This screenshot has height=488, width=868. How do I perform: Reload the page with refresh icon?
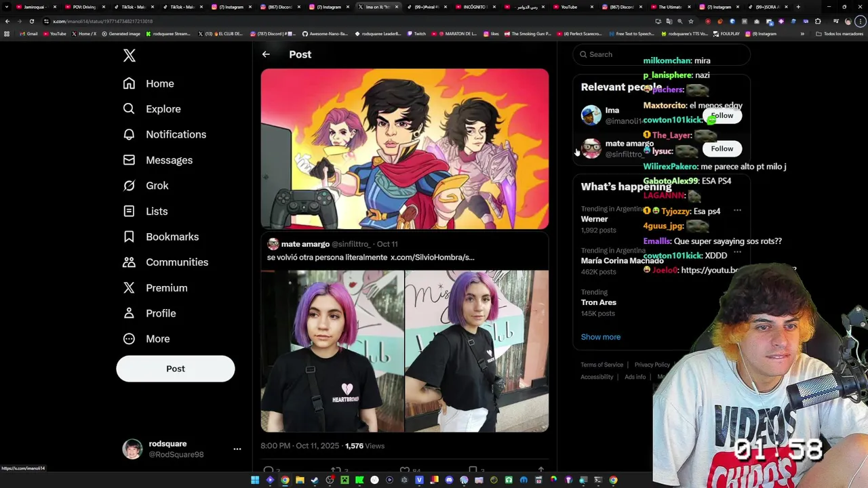click(x=32, y=21)
